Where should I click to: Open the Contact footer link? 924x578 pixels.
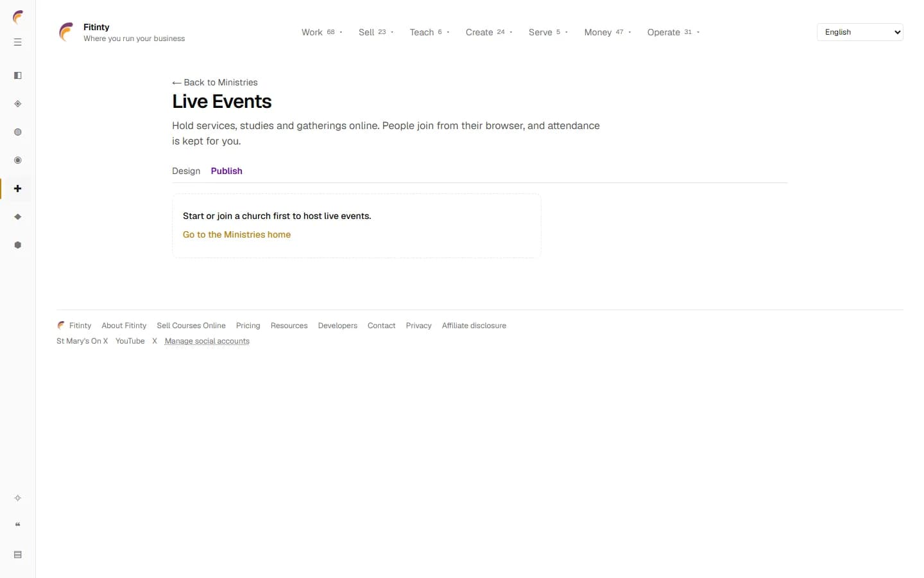pyautogui.click(x=382, y=326)
